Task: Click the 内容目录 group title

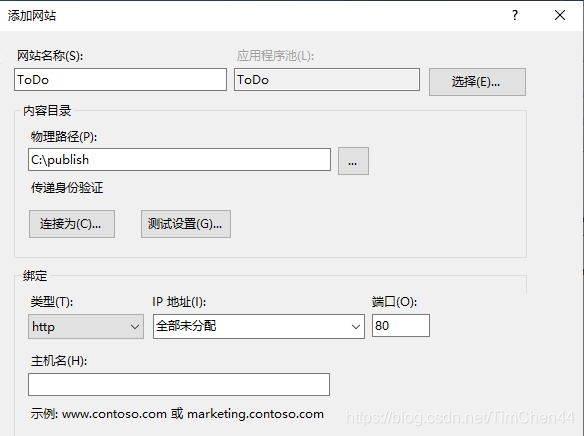Action: point(47,111)
